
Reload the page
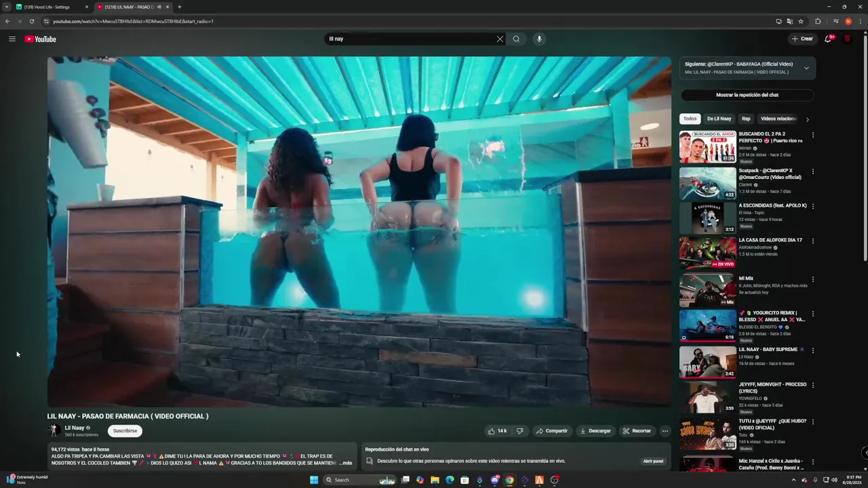pos(31,21)
